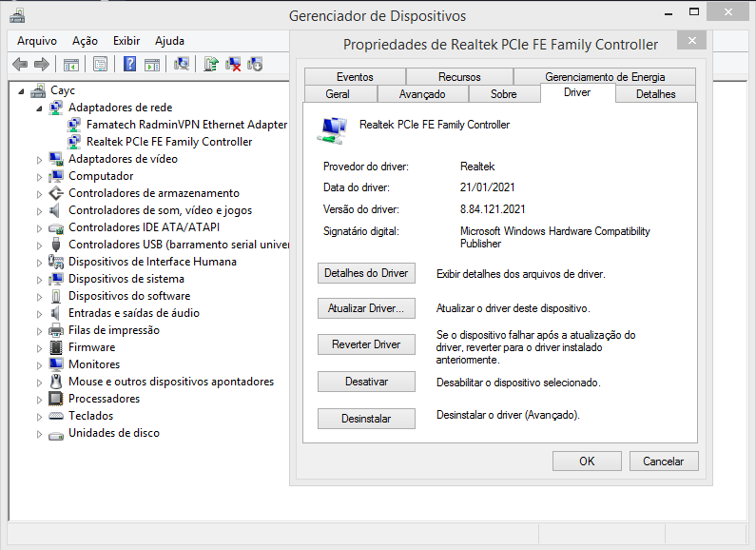This screenshot has height=550, width=756.
Task: Click the blue Help question mark icon
Action: click(x=129, y=64)
